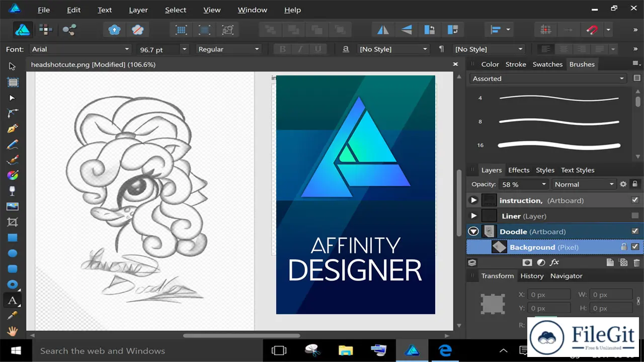Select the Pencil tool

click(13, 145)
